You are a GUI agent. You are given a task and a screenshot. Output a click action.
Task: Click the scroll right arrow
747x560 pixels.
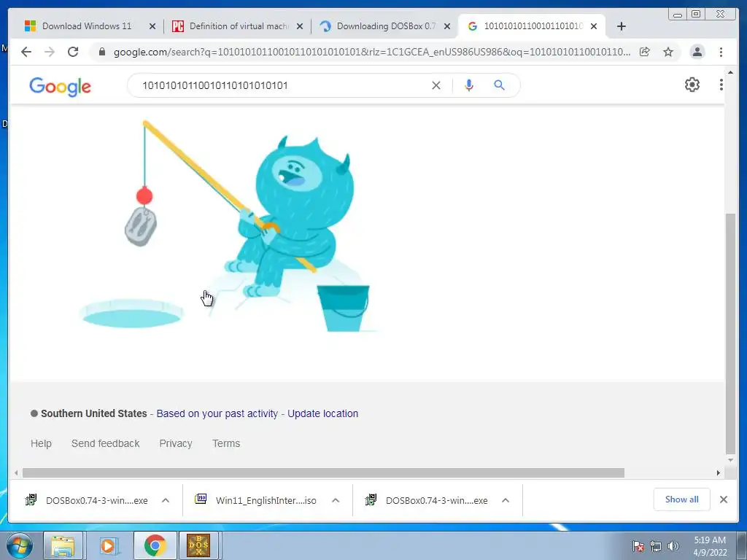(719, 472)
